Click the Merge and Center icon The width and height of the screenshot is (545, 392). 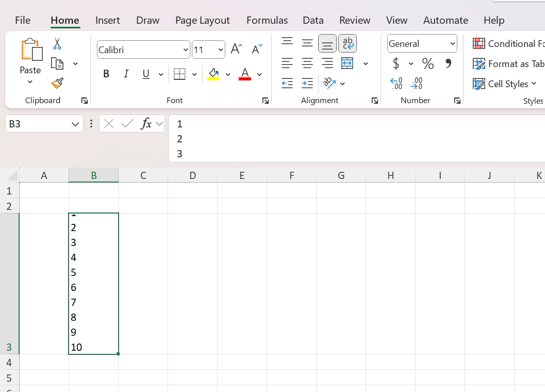(348, 63)
